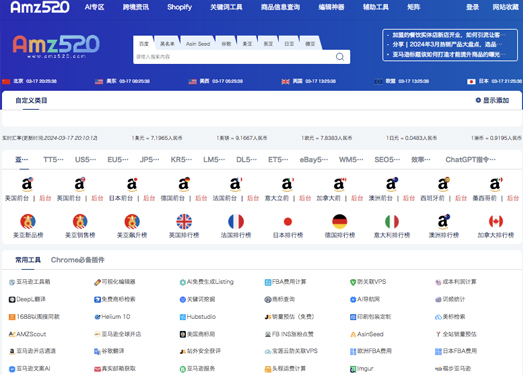Switch to the Chrome必备插件 tab
This screenshot has height=375, width=523.
pyautogui.click(x=77, y=260)
